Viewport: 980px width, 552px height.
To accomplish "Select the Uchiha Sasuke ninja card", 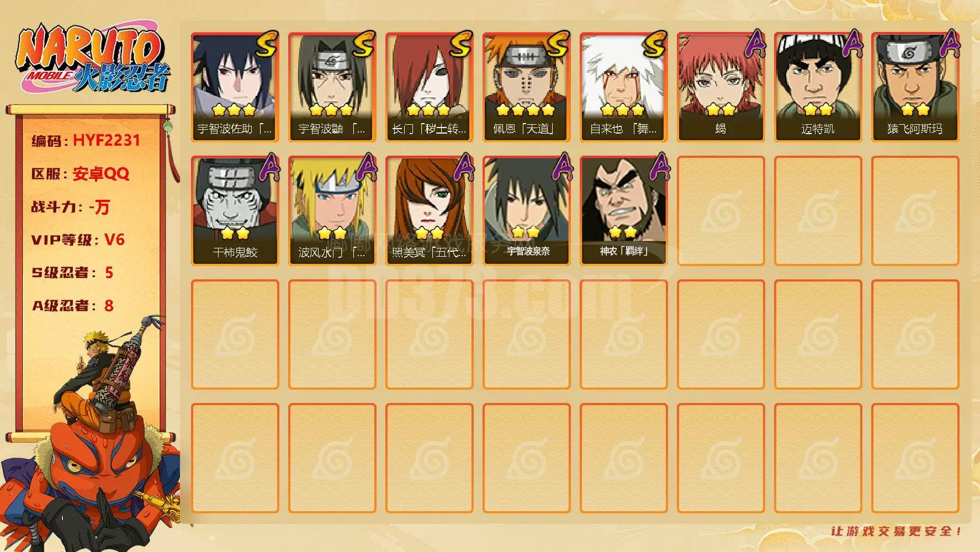I will (x=235, y=87).
